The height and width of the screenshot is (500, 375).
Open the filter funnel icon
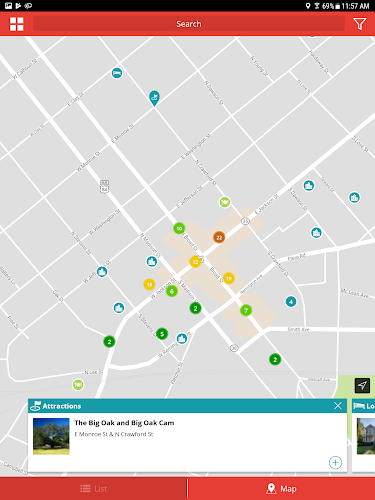(360, 24)
